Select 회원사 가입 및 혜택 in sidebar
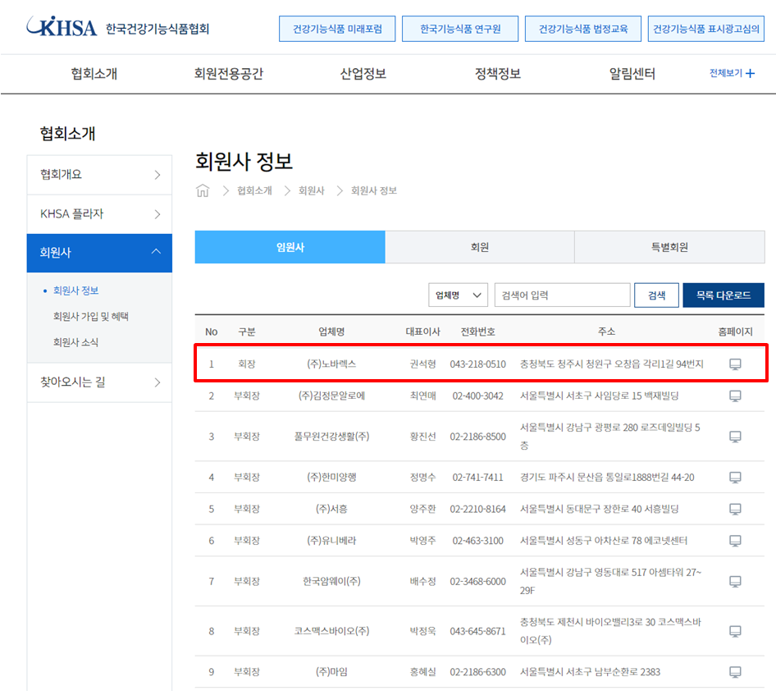This screenshot has height=700, width=776. tap(90, 316)
